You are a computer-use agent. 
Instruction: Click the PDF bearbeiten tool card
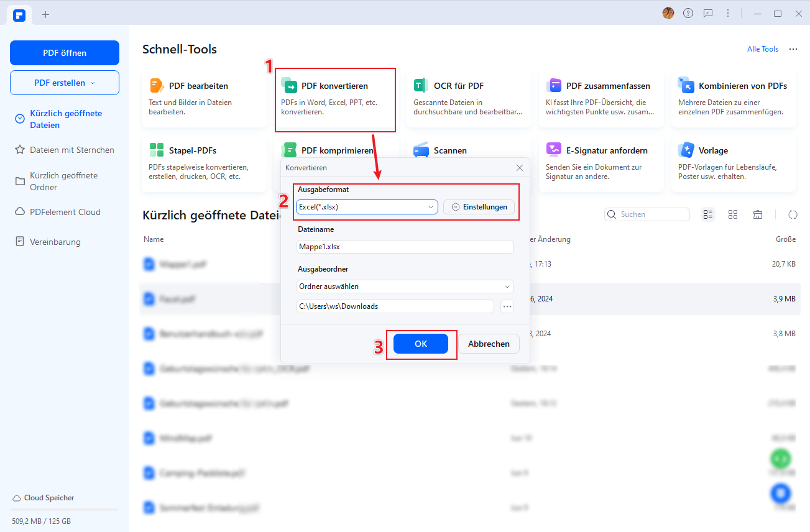pos(205,99)
